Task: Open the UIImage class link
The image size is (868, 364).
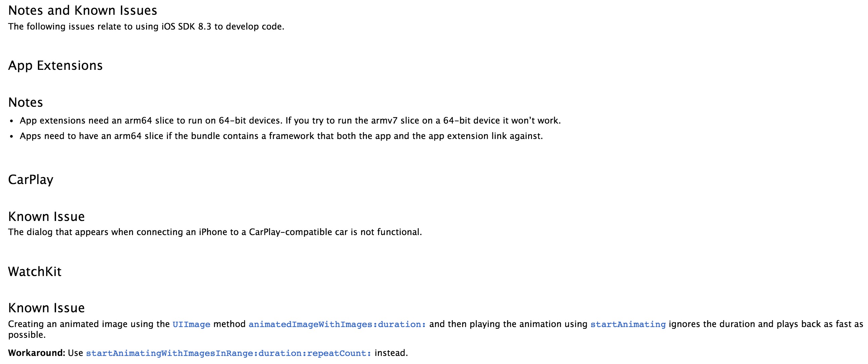Action: pyautogui.click(x=191, y=324)
